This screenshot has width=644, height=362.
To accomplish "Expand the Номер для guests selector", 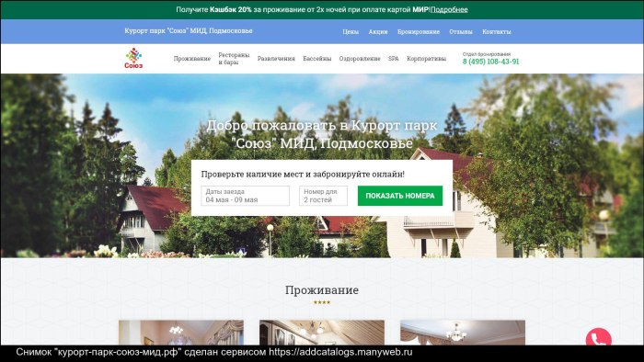I will point(323,196).
